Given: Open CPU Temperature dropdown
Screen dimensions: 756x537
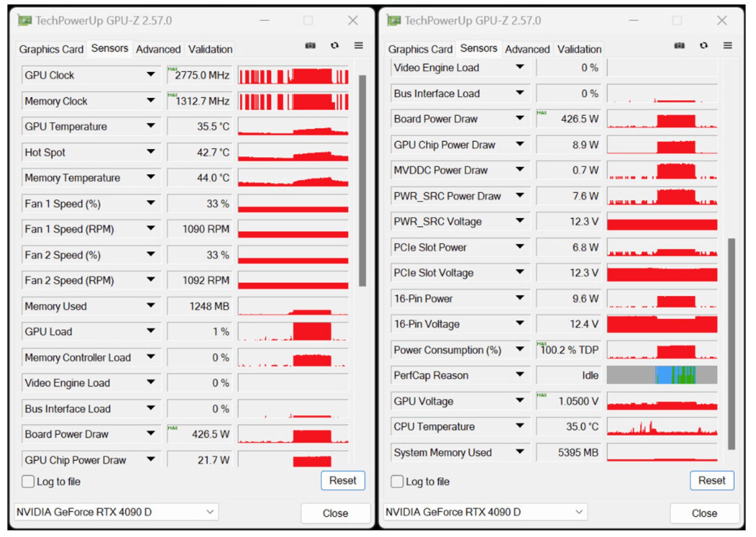Looking at the screenshot, I should pyautogui.click(x=520, y=426).
